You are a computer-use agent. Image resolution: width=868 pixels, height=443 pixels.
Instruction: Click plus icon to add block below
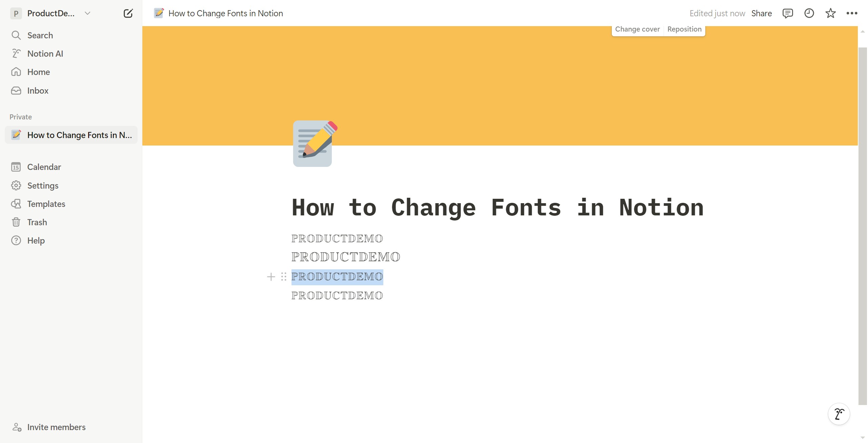click(271, 277)
